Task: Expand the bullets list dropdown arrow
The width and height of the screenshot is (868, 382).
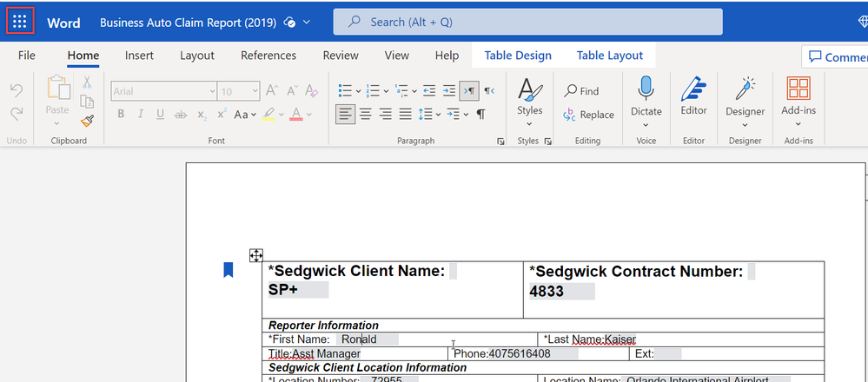Action: [x=358, y=91]
